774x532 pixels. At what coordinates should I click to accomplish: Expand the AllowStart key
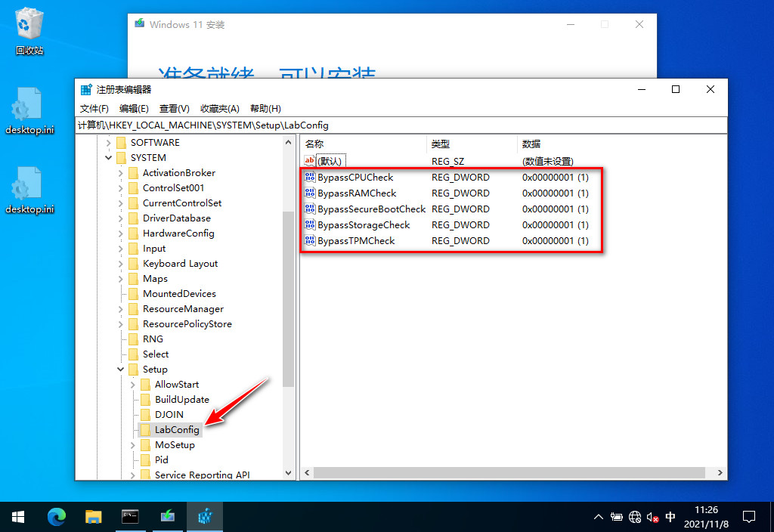click(132, 385)
